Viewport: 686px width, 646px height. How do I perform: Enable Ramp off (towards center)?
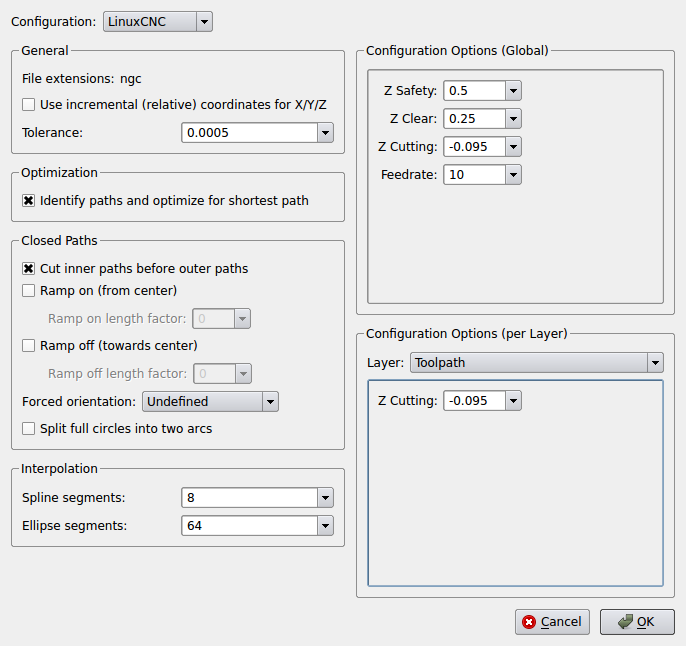pyautogui.click(x=28, y=346)
